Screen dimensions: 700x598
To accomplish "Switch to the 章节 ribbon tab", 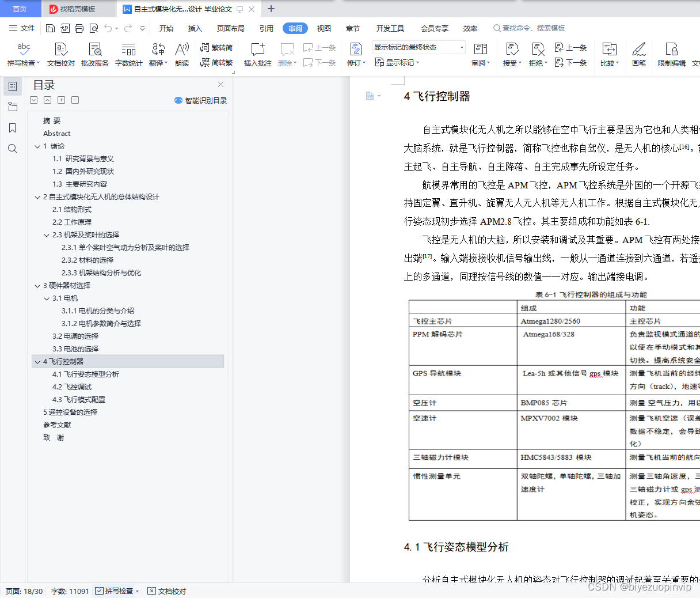I will point(353,28).
